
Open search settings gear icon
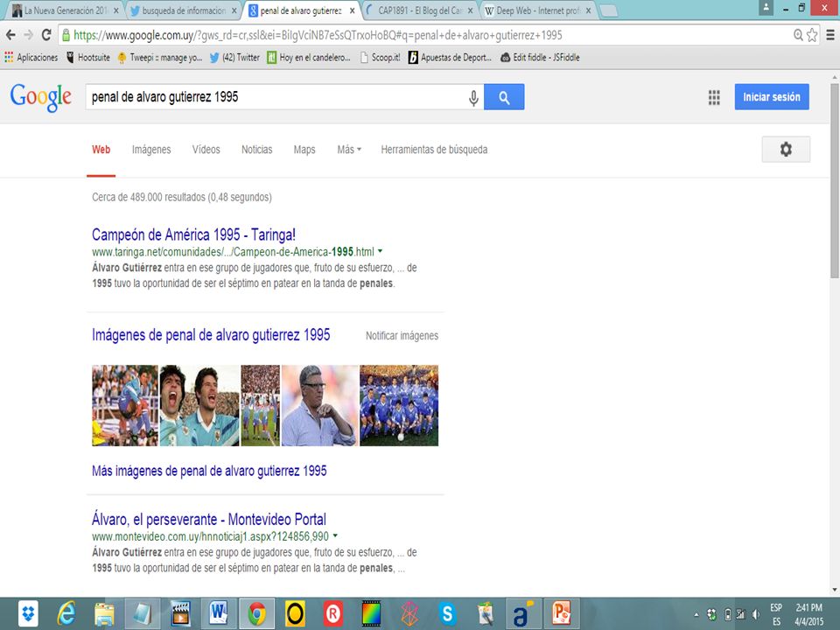coord(786,150)
